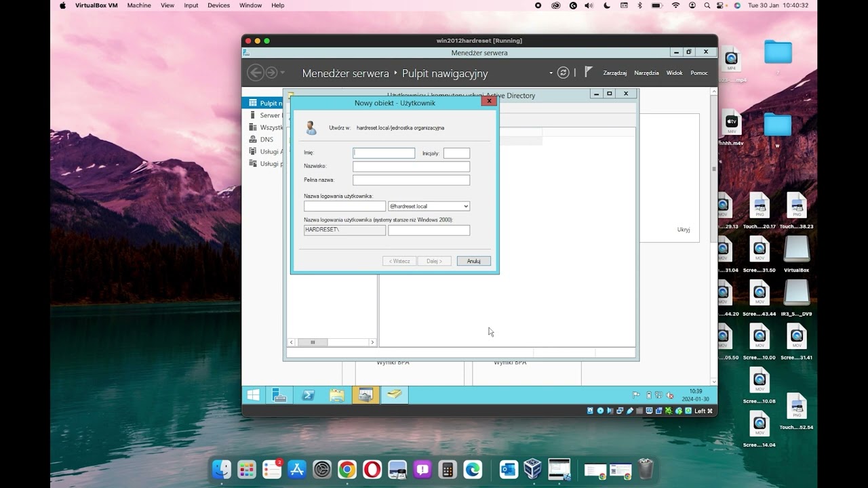Viewport: 868px width, 488px height.
Task: Click the Anuluj button in the dialog
Action: [473, 261]
